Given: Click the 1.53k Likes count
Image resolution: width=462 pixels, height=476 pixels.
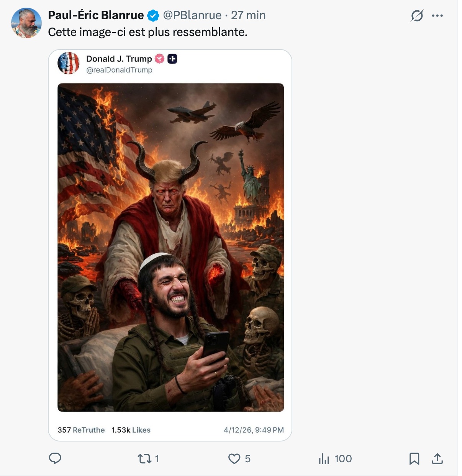Looking at the screenshot, I should [x=131, y=430].
